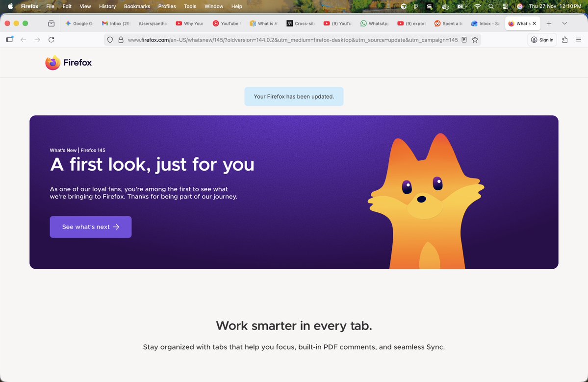The width and height of the screenshot is (588, 382).
Task: Open the Help menu
Action: 237,6
